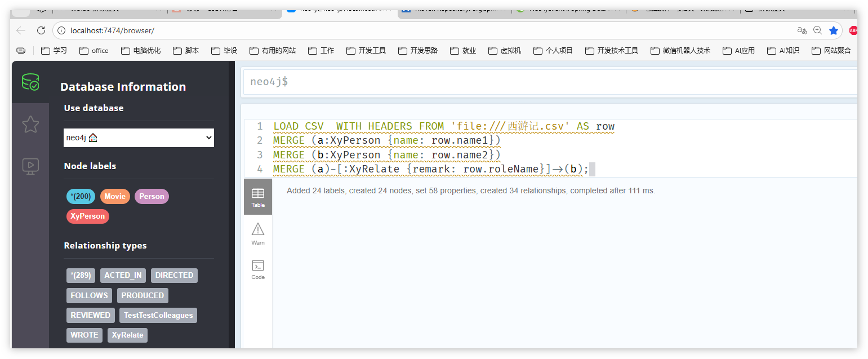Screen dimensions: 868x359
Task: Select the XyRelate relationship type
Action: [127, 335]
